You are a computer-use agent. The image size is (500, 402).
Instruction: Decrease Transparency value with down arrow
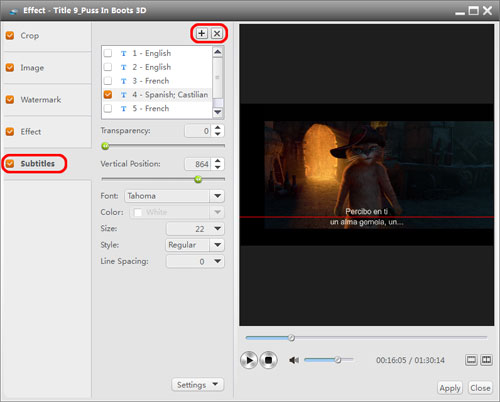(x=218, y=134)
